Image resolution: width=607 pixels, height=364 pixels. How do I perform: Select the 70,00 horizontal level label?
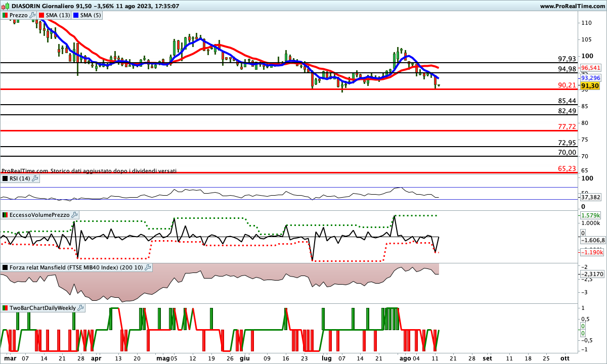pyautogui.click(x=567, y=152)
